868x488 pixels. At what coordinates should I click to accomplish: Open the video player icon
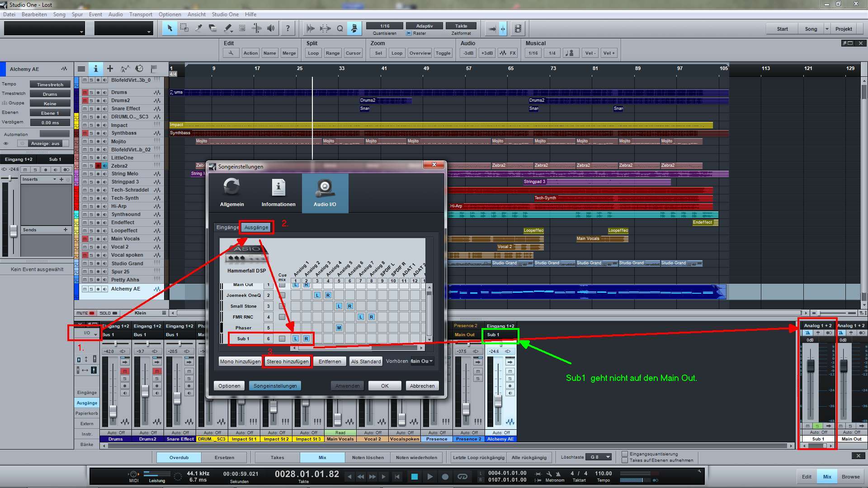518,29
